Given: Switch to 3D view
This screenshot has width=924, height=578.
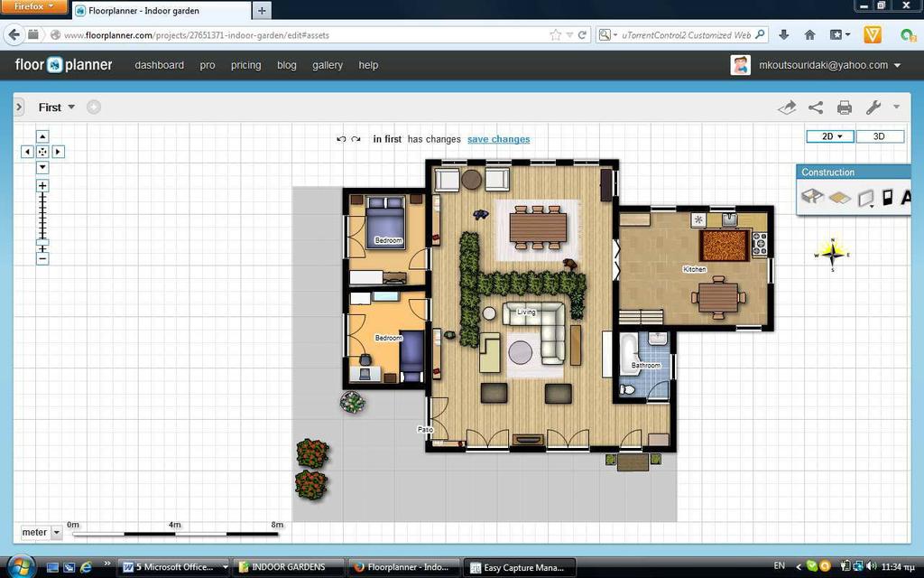Looking at the screenshot, I should (x=879, y=136).
